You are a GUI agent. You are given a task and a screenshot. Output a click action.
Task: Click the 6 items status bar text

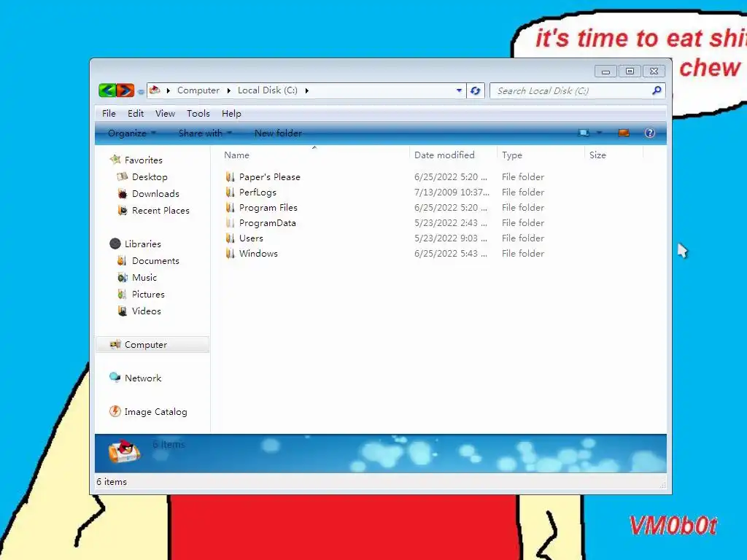coord(112,482)
